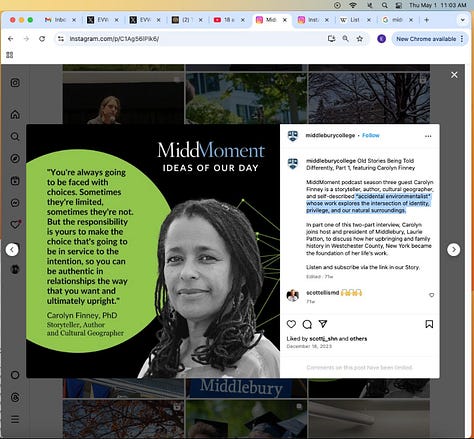The image size is (474, 439).
Task: Like the scottellismd comment heart
Action: click(431, 295)
